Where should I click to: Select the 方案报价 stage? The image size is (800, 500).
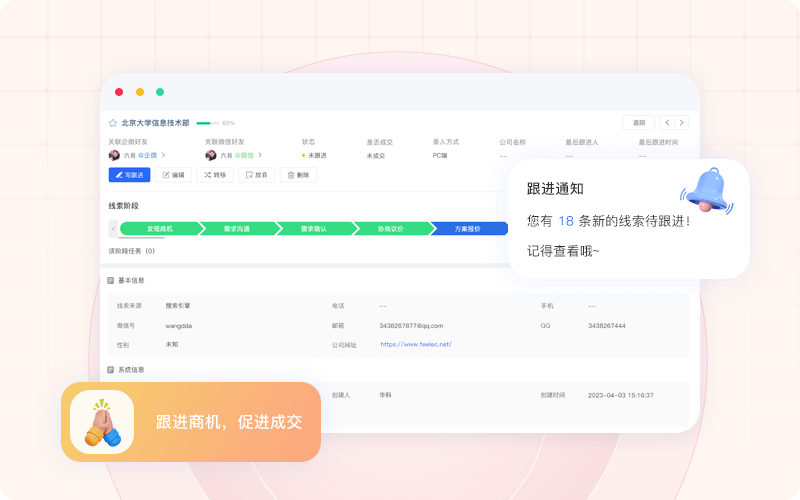467,228
